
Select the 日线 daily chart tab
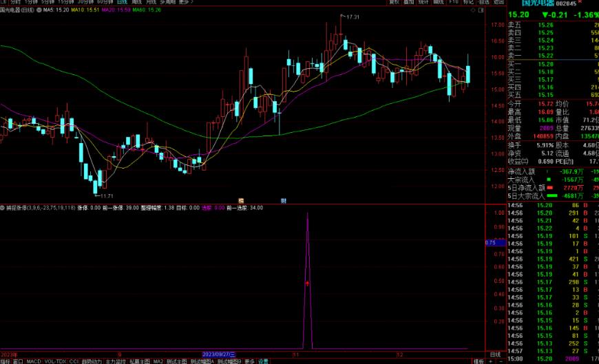[122, 2]
